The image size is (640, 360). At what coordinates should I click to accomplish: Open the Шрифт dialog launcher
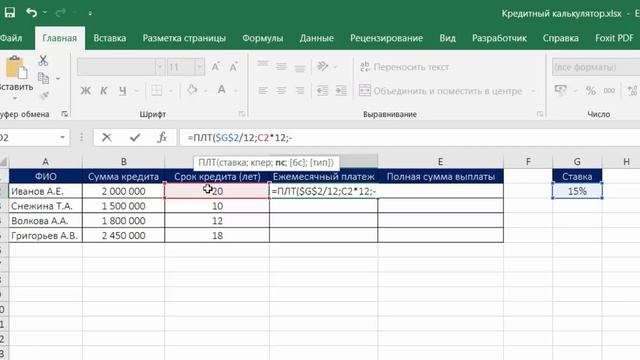click(242, 114)
